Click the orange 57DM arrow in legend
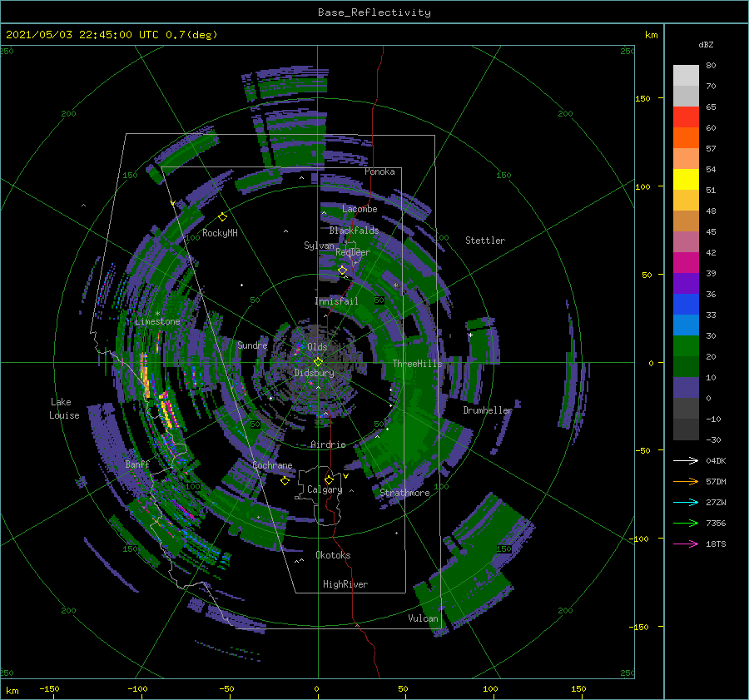 [686, 482]
